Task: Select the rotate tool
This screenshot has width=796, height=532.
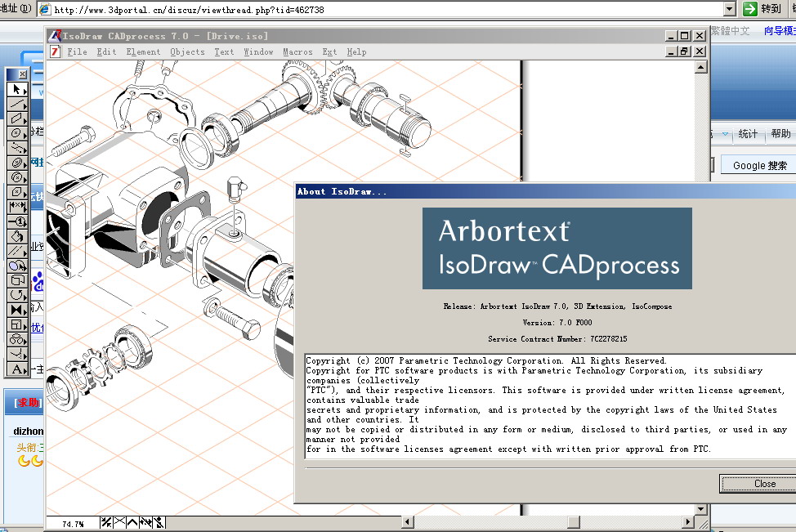Action: click(x=16, y=296)
